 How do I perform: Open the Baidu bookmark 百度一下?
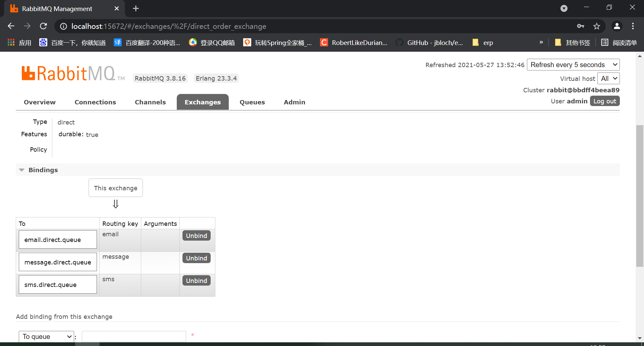(x=73, y=43)
